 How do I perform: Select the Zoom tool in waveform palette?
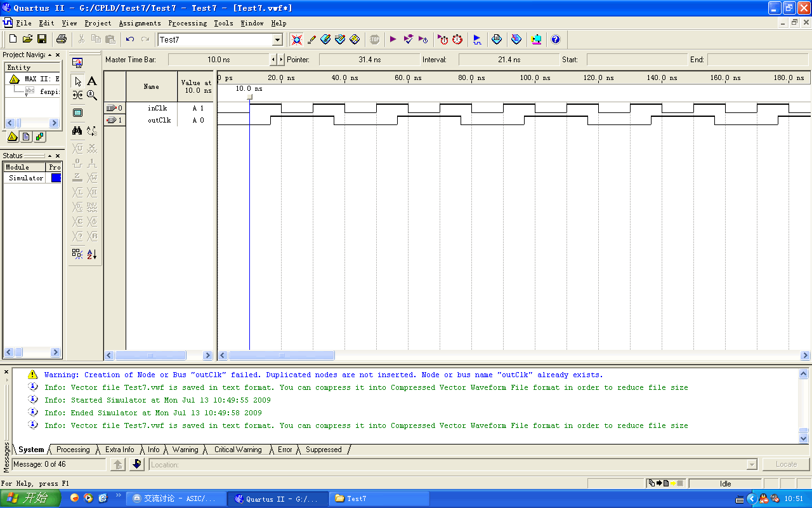[x=92, y=95]
